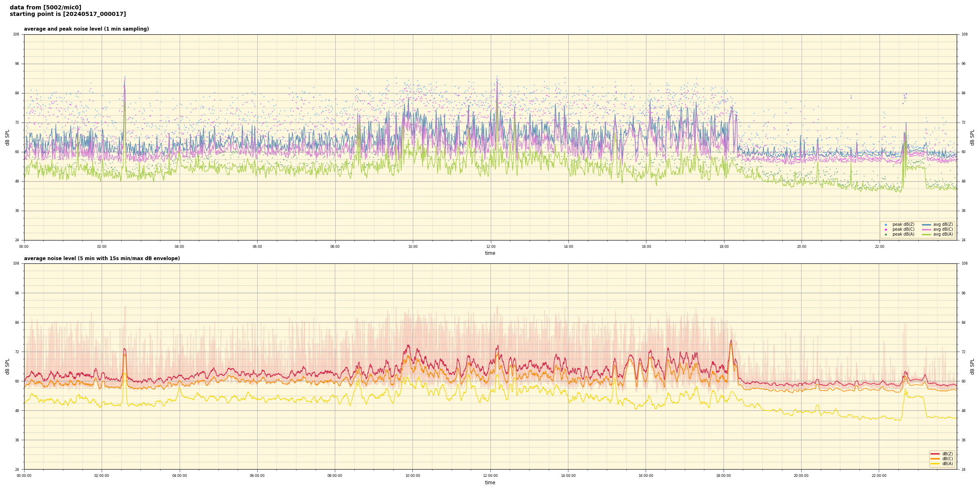Click yellow dB(A) line in bottom legend
Viewport: 980px width, 490px height.
pyautogui.click(x=935, y=463)
